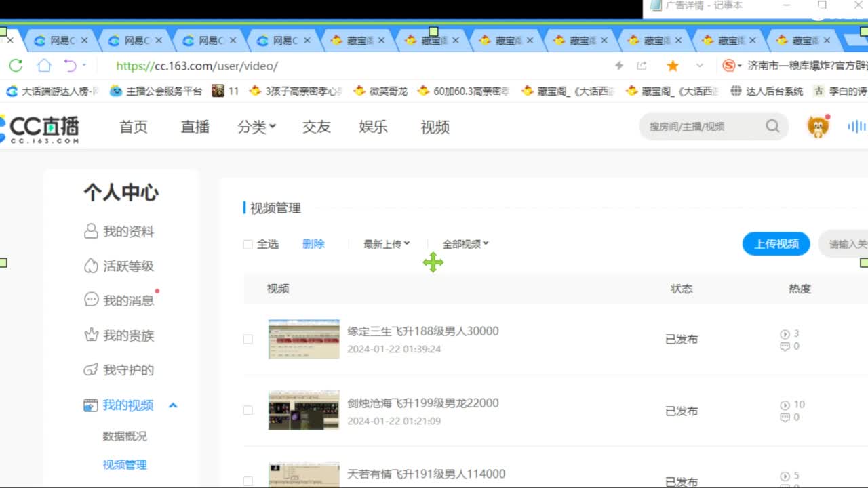Click comment-count icon in 缘定三生 row

click(785, 346)
